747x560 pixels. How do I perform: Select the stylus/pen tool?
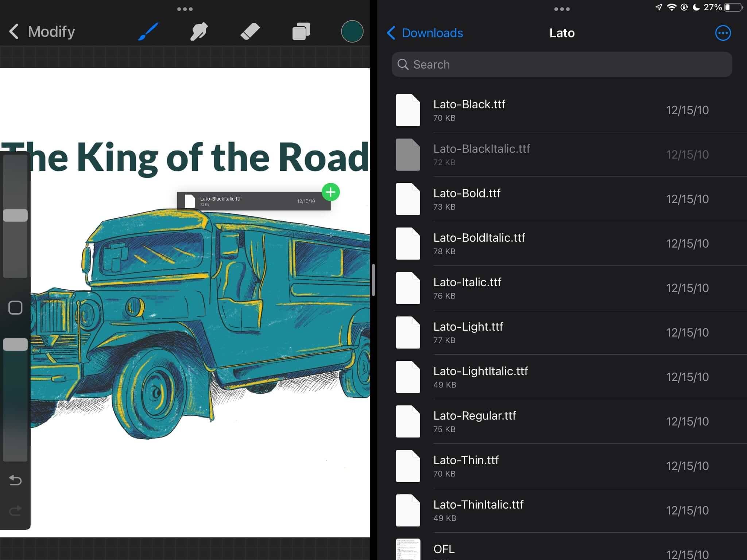[199, 31]
